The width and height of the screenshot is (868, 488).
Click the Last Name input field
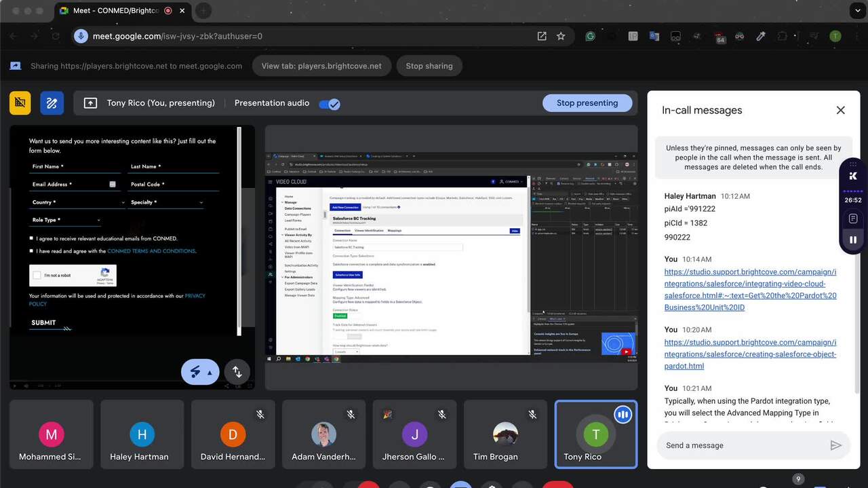(174, 166)
